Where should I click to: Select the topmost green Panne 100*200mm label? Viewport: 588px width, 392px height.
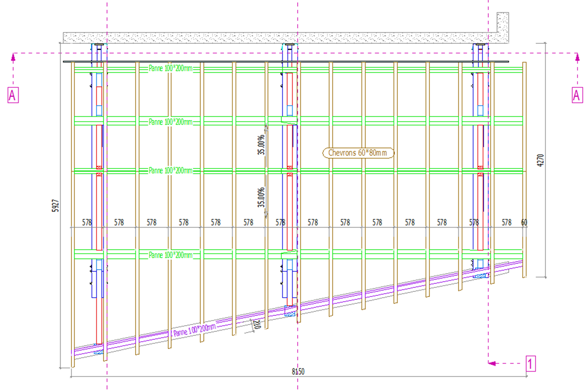click(170, 68)
